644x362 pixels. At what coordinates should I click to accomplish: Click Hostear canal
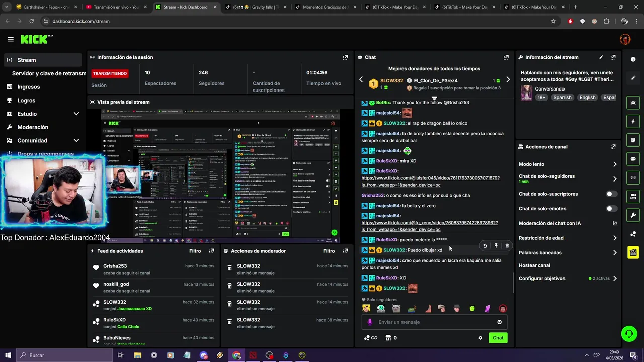tap(534, 265)
